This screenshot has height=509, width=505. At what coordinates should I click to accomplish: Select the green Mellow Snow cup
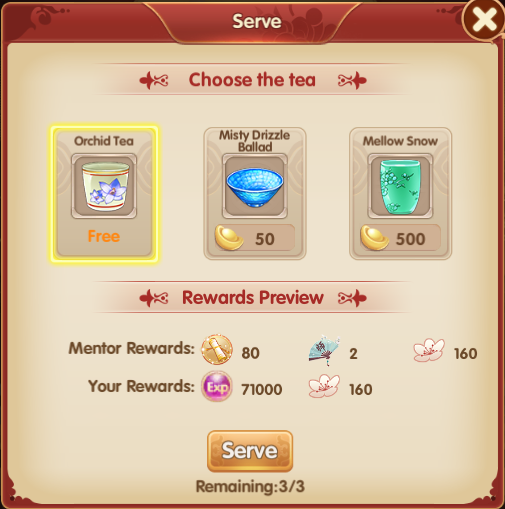coord(400,186)
